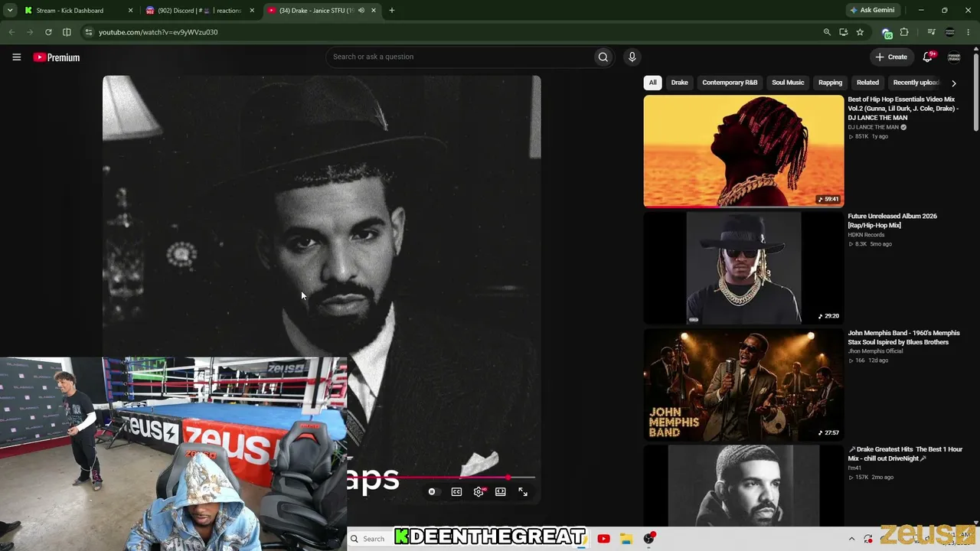Select the Recently uploaded chip
The image size is (980, 551).
[916, 83]
